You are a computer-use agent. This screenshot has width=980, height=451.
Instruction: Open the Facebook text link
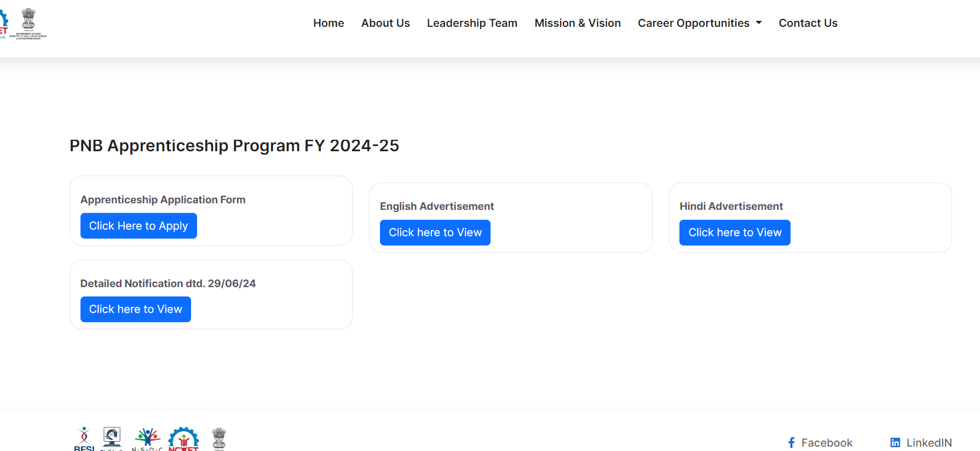click(827, 443)
